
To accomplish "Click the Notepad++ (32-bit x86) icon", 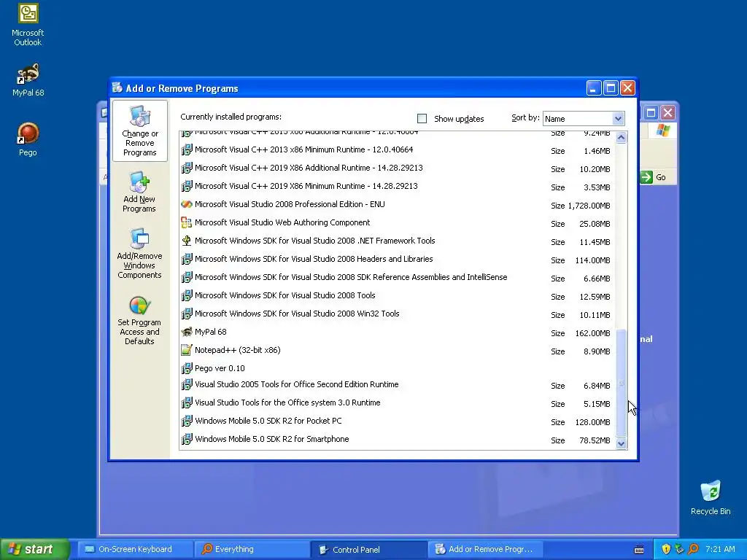I will pyautogui.click(x=187, y=351).
